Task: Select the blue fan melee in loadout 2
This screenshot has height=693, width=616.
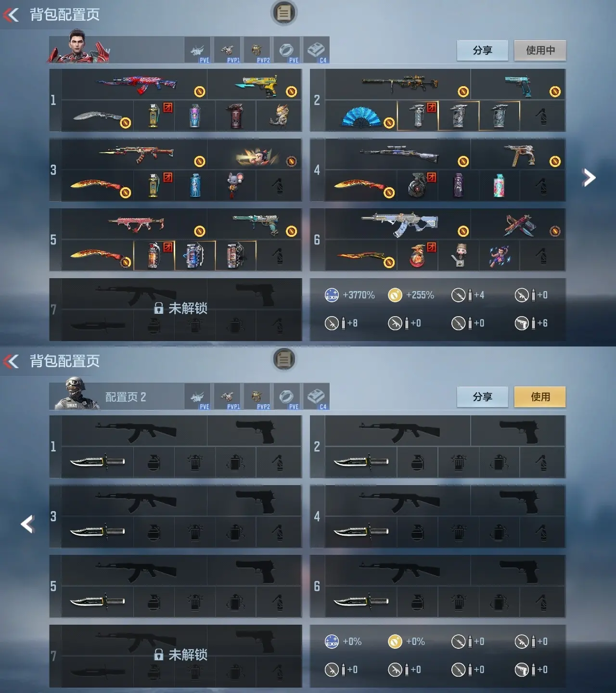Action: click(361, 116)
